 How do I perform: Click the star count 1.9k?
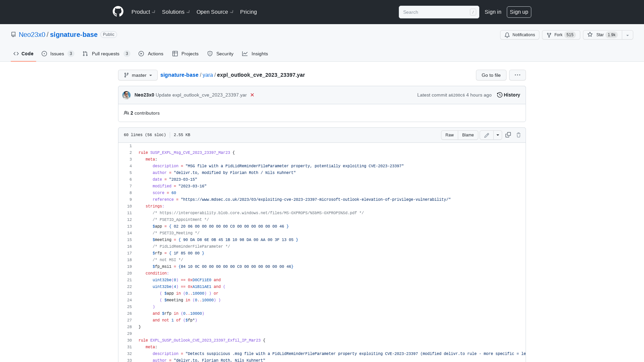[612, 35]
